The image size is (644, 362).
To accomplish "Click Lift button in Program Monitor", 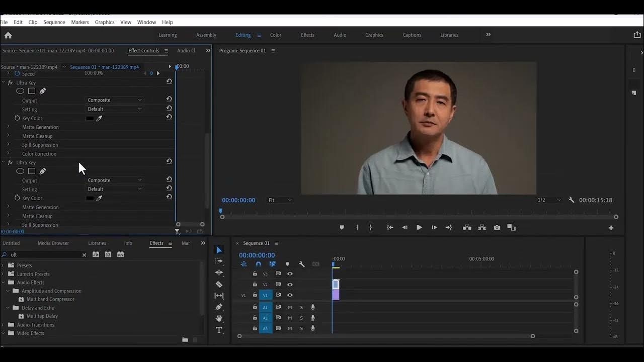I will (x=467, y=228).
